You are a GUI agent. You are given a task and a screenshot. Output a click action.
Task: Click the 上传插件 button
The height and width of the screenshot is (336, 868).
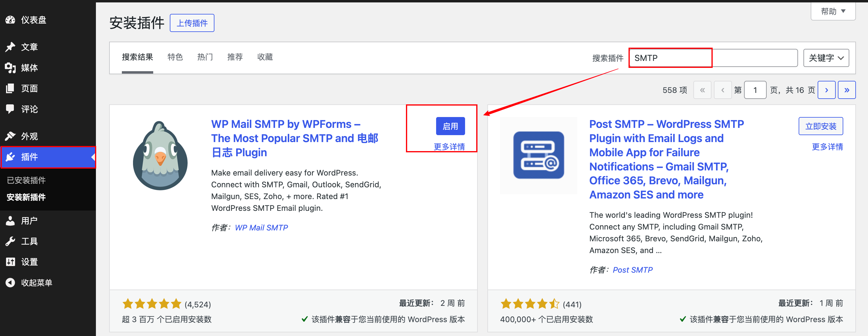point(192,23)
